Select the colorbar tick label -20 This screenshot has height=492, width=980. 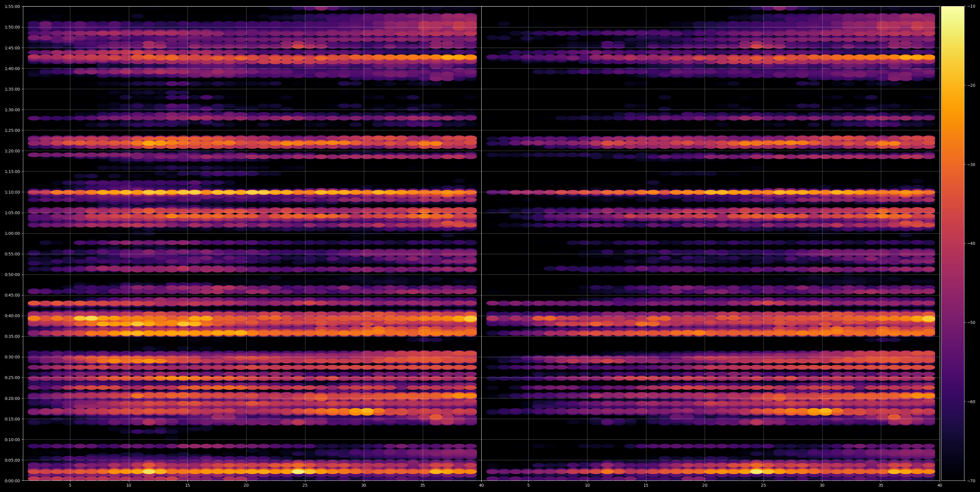coord(971,86)
